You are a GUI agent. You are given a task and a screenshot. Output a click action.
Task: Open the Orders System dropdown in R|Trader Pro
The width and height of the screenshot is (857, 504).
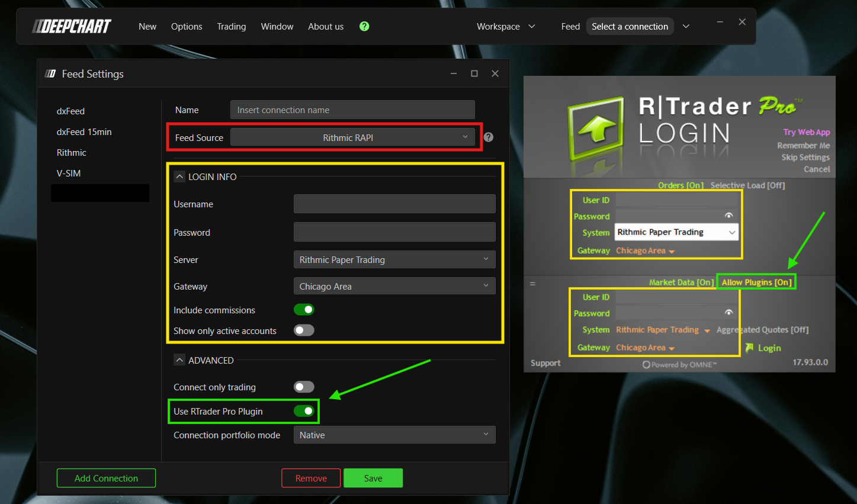click(676, 232)
